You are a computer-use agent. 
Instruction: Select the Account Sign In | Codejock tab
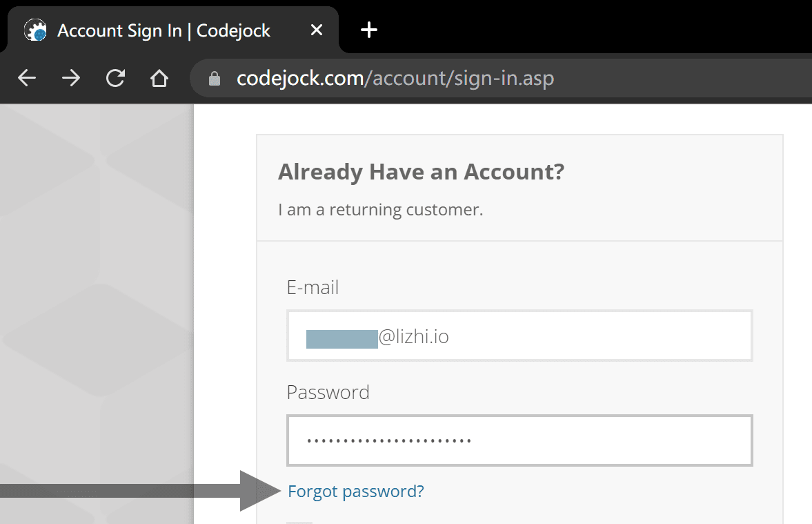[164, 30]
